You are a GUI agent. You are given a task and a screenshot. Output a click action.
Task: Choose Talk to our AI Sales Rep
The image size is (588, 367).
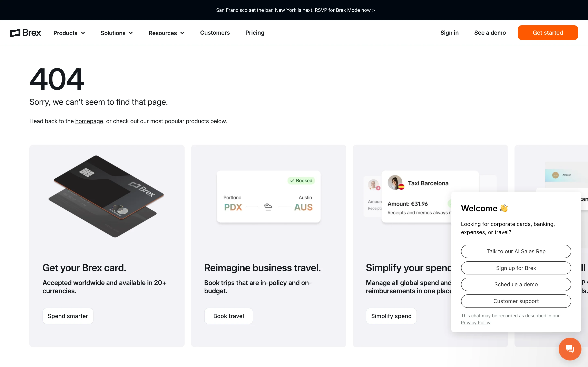point(516,251)
